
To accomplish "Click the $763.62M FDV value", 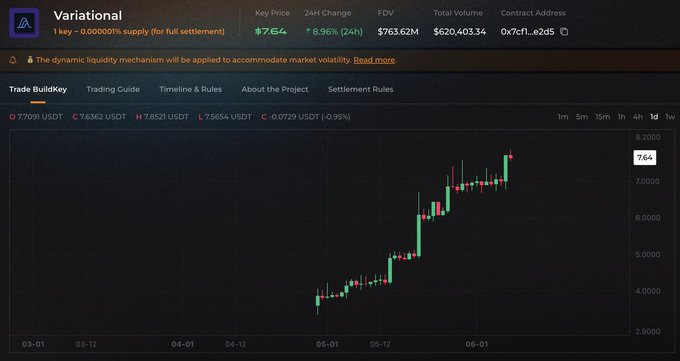I will [x=398, y=32].
